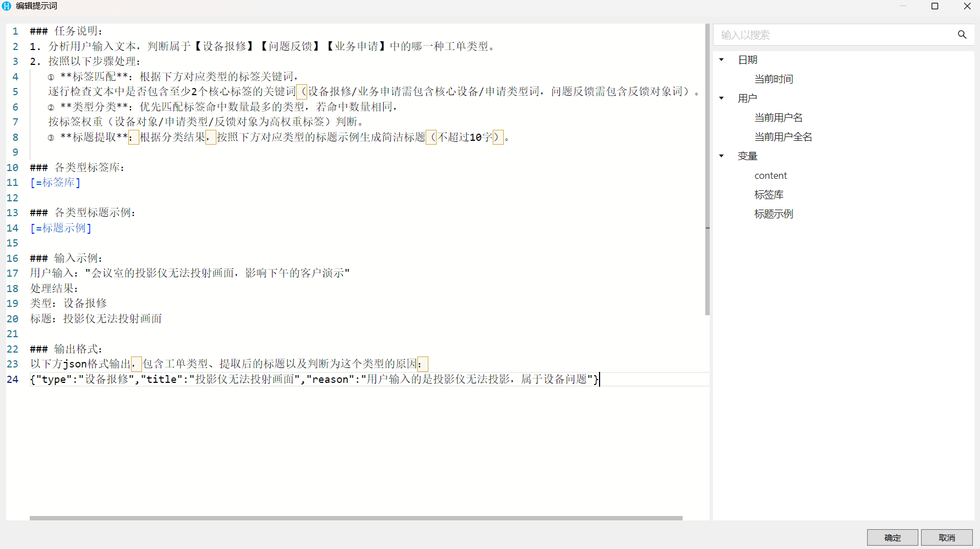
Task: Close the 编辑提示词 dialog
Action: click(967, 6)
